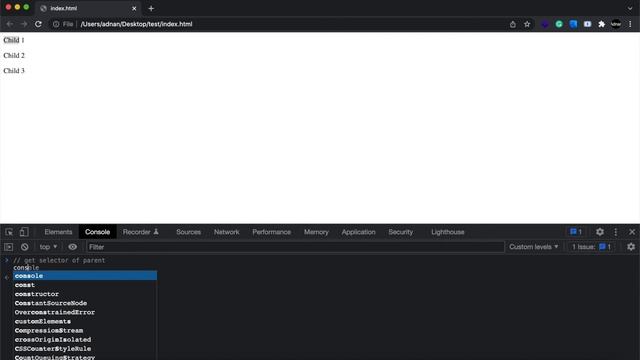Close the index.html tab
This screenshot has height=360, width=640.
134,8
